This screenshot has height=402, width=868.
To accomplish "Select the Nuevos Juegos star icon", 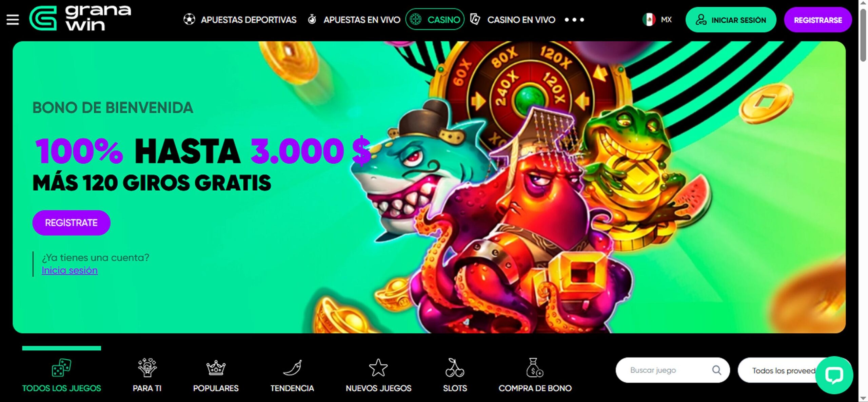I will (x=378, y=367).
